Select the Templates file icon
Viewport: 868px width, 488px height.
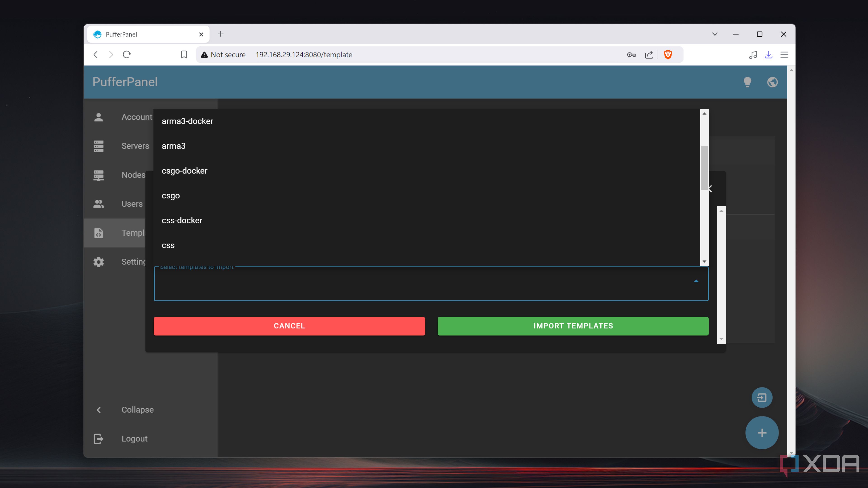click(98, 233)
